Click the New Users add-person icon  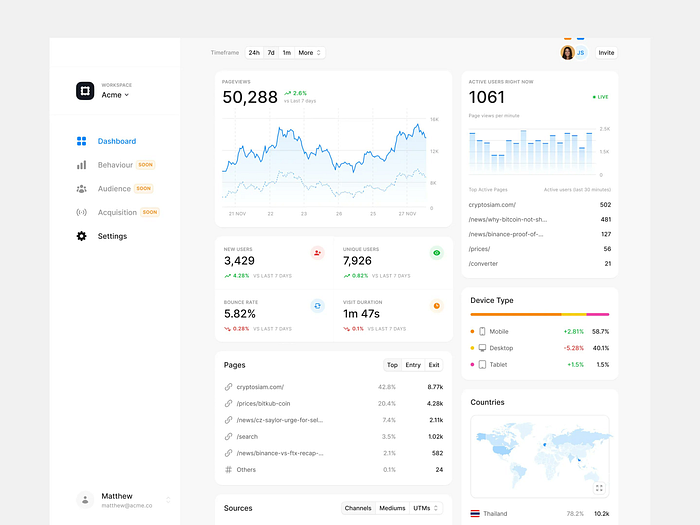click(317, 253)
